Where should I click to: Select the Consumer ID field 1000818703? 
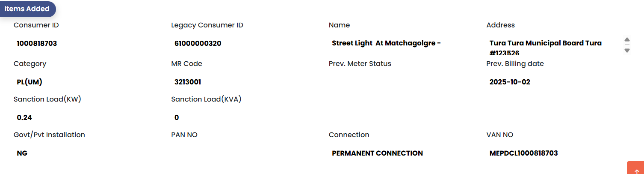click(86, 43)
